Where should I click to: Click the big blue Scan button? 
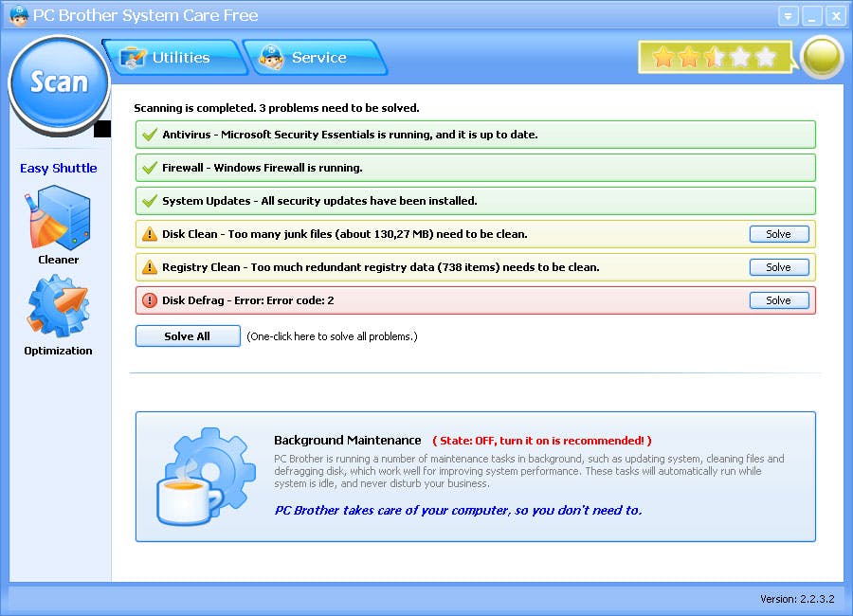59,82
